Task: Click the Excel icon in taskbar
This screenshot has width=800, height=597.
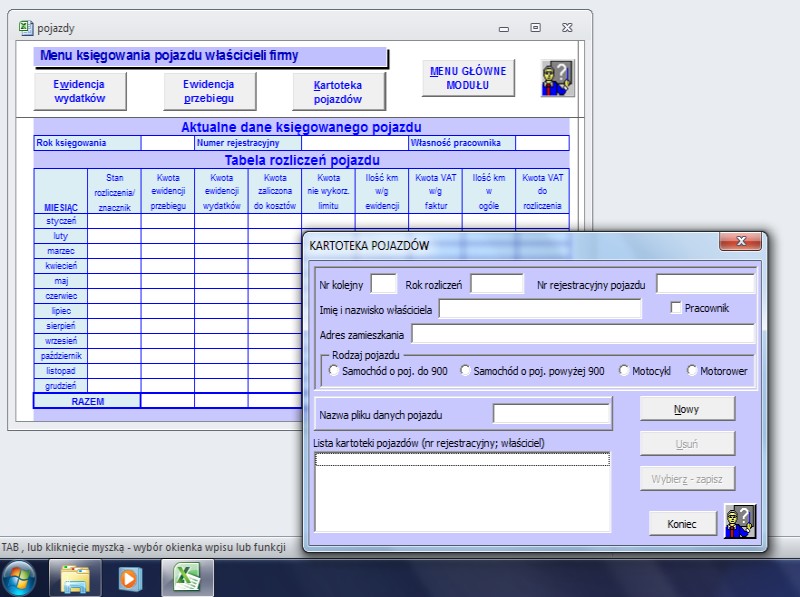Action: (x=187, y=578)
